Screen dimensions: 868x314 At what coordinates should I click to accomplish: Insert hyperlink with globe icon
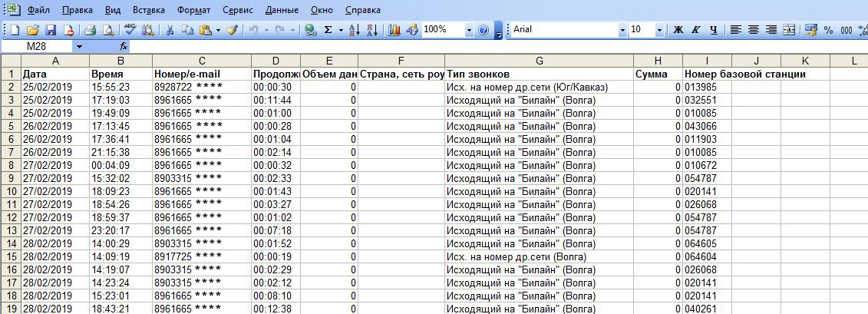click(x=311, y=31)
